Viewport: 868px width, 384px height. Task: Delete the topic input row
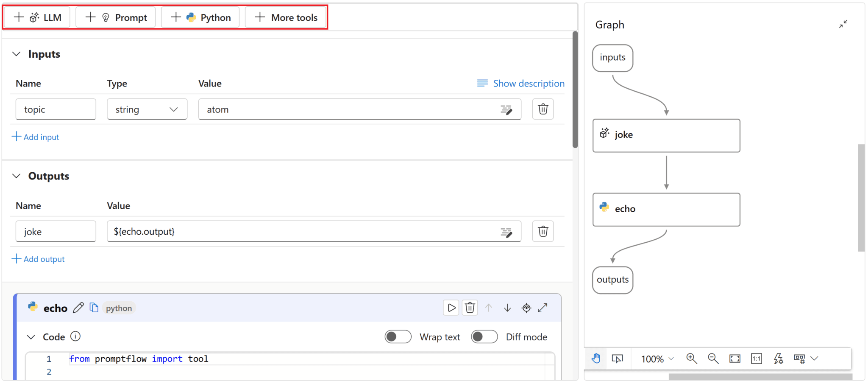tap(543, 109)
